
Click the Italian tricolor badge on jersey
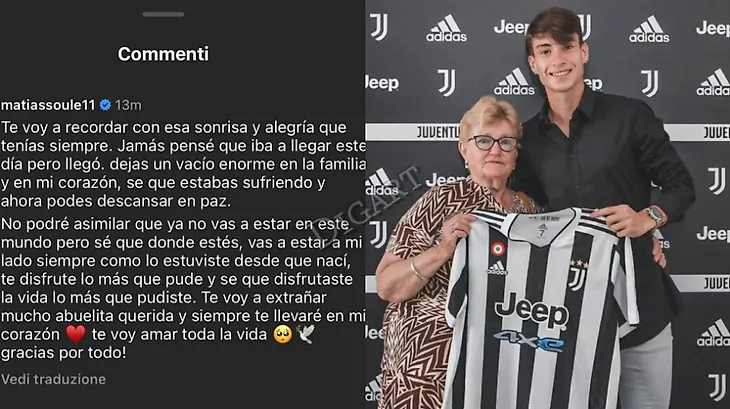tap(498, 249)
